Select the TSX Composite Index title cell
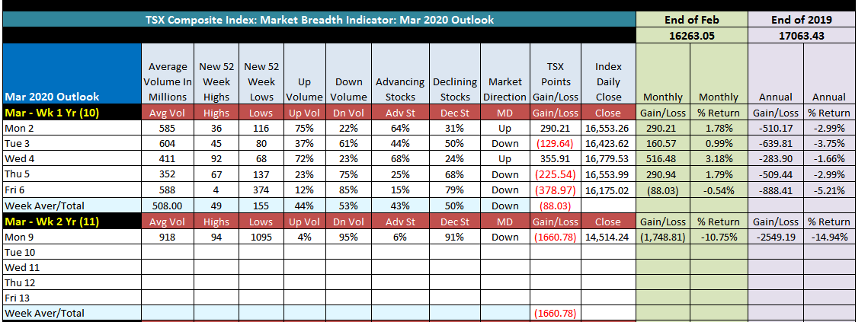Screen dimensions: 868x322 (x=319, y=20)
